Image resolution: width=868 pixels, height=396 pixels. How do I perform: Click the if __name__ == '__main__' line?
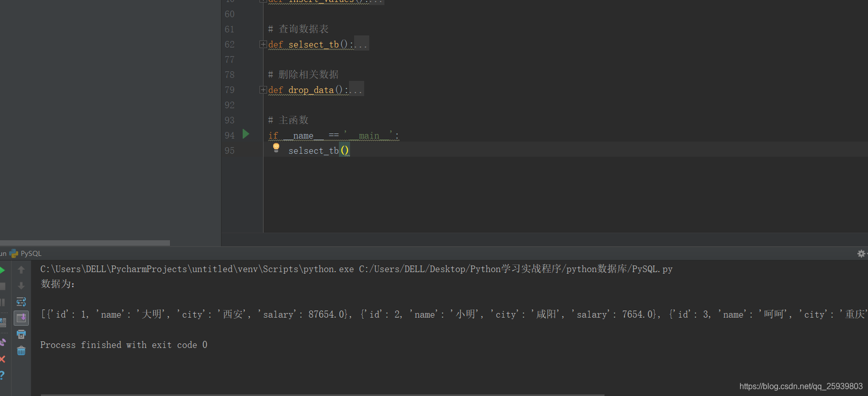(334, 136)
